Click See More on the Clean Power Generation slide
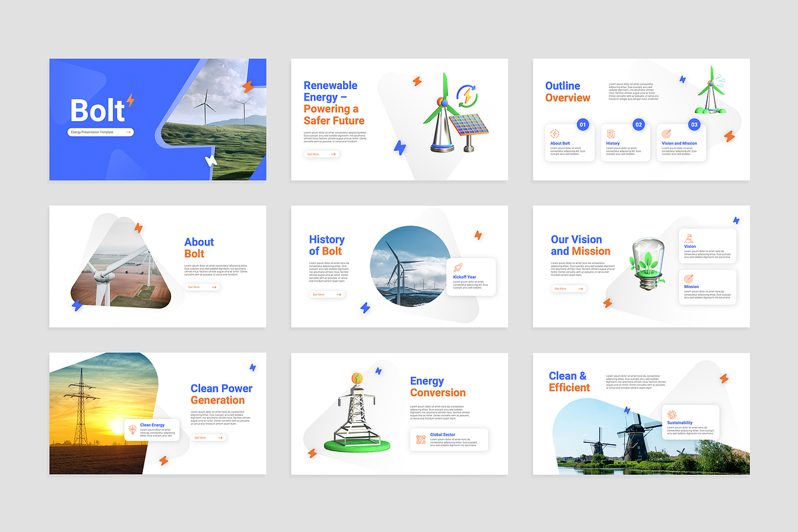 coord(209,438)
